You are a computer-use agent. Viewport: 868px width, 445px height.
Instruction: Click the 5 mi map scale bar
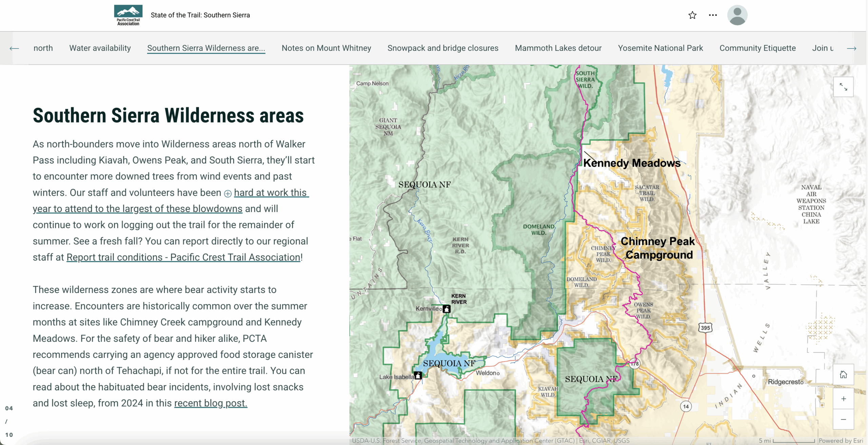[787, 441]
